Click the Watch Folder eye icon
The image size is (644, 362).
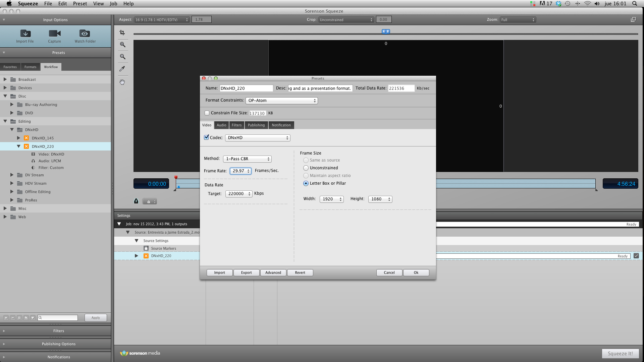tap(85, 34)
